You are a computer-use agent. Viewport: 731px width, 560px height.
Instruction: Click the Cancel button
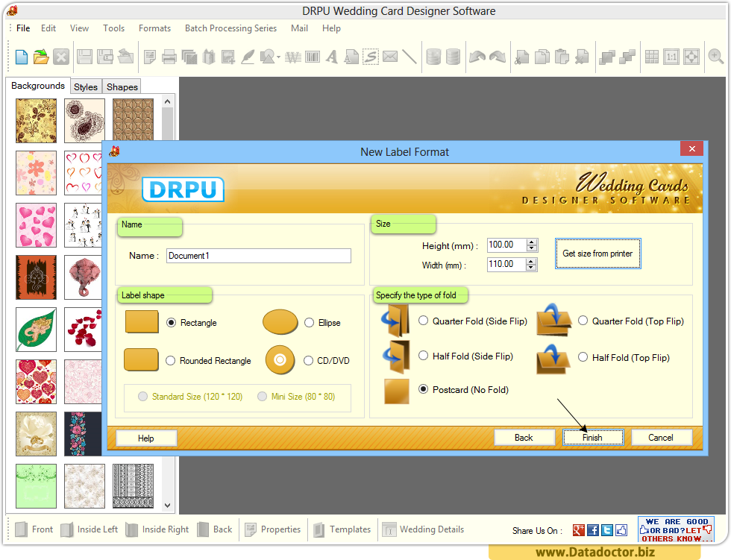pyautogui.click(x=661, y=438)
